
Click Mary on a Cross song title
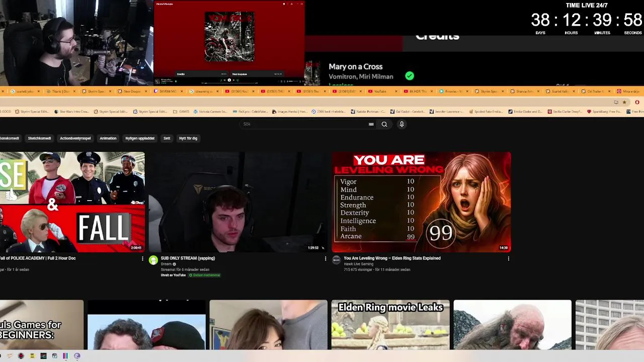point(356,67)
